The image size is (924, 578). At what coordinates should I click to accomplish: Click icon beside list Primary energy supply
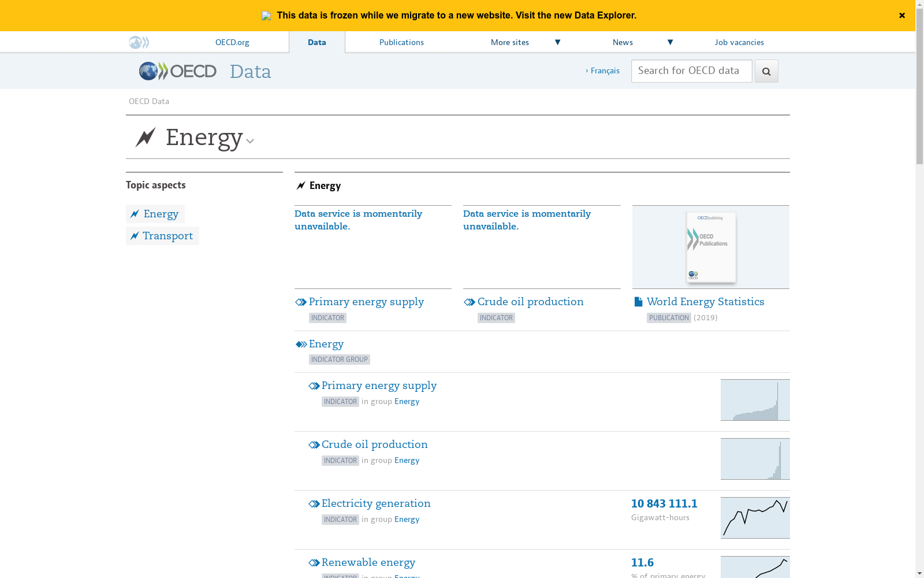314,386
